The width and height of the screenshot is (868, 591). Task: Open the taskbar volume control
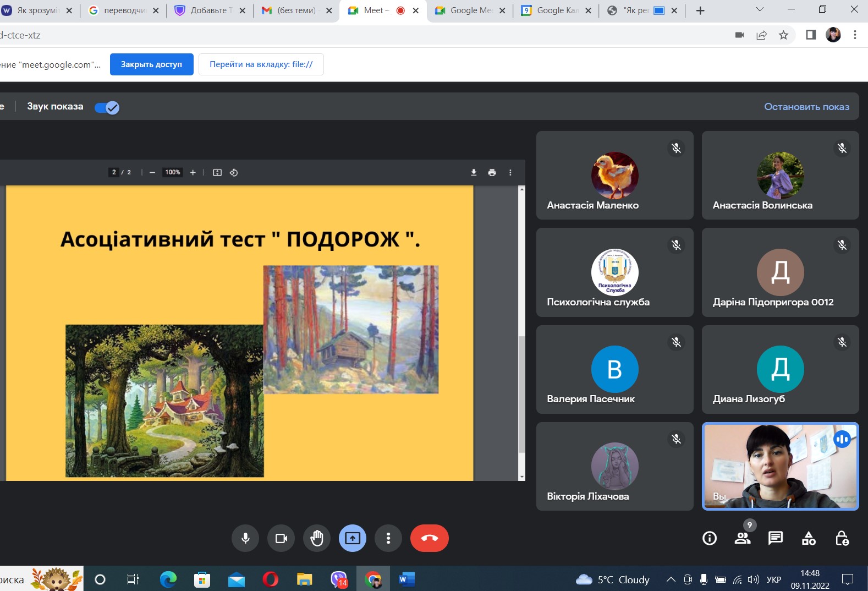pyautogui.click(x=753, y=579)
